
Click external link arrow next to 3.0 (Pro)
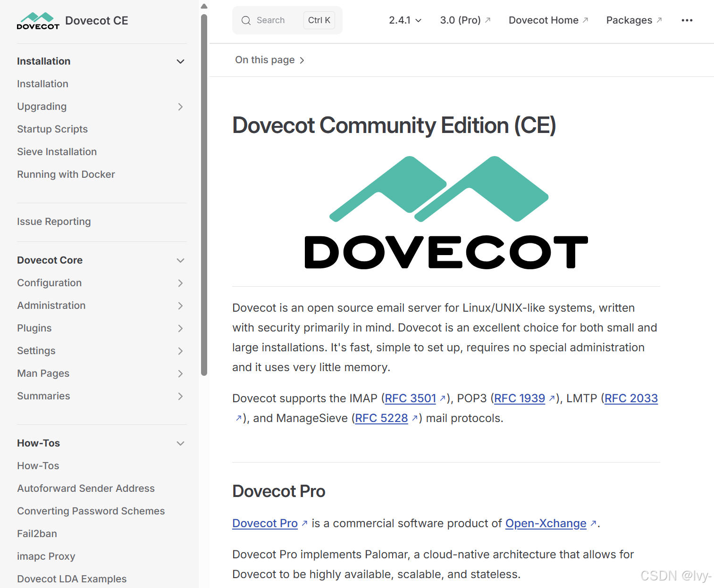point(488,20)
